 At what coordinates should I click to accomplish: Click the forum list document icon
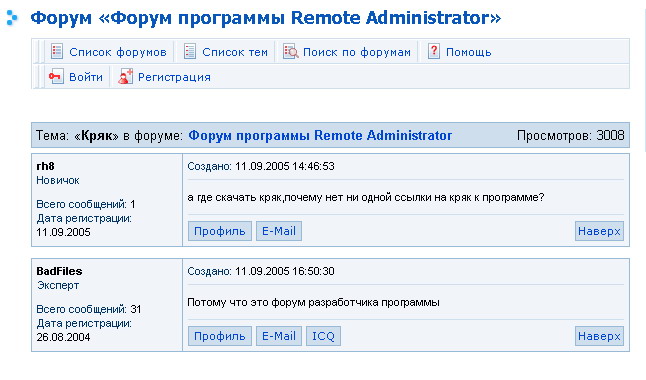pyautogui.click(x=57, y=52)
